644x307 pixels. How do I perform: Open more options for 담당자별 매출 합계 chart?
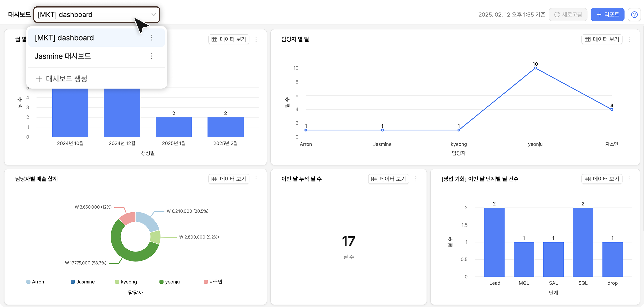click(x=256, y=179)
